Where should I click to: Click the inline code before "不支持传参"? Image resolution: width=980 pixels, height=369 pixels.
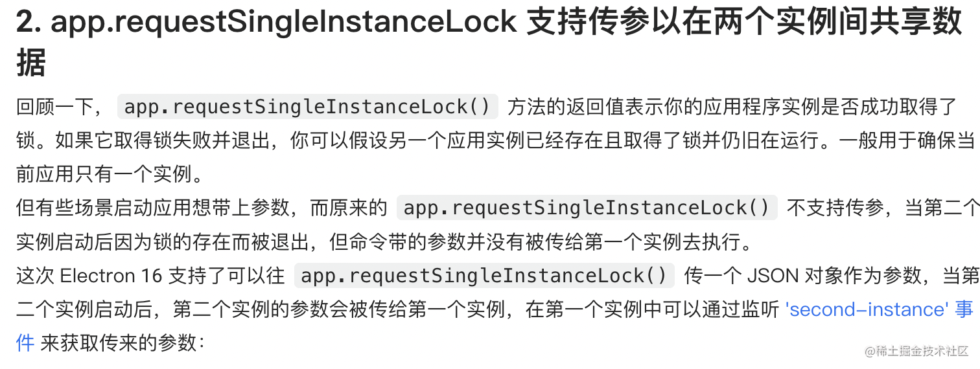point(587,208)
